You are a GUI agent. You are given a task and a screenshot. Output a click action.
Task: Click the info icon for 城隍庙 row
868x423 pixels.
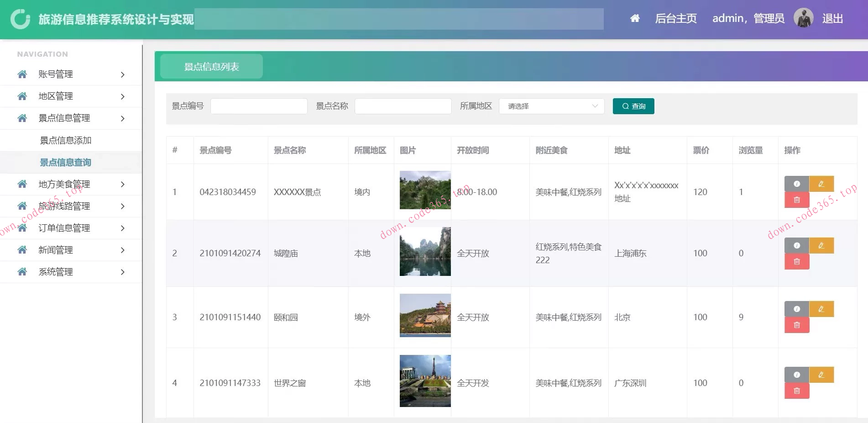[x=797, y=245]
